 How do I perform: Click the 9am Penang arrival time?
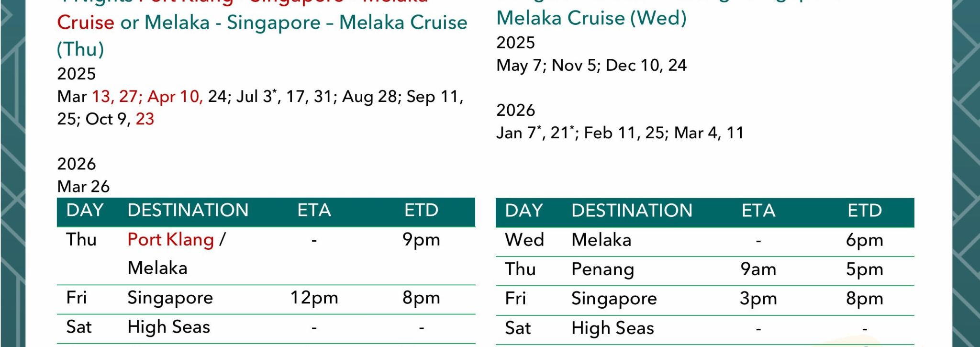(758, 269)
